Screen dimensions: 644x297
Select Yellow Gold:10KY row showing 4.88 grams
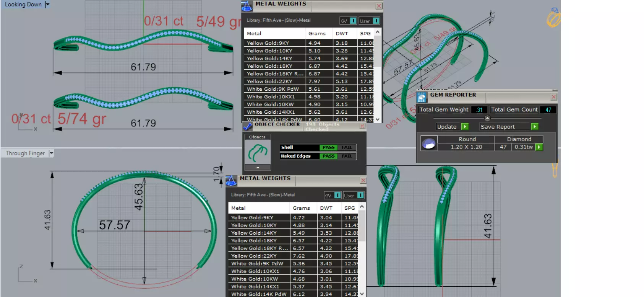294,225
